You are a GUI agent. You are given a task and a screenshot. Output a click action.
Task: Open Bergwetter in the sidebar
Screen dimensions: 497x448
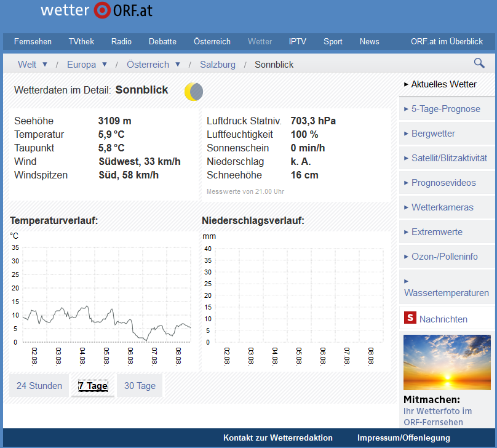point(433,134)
